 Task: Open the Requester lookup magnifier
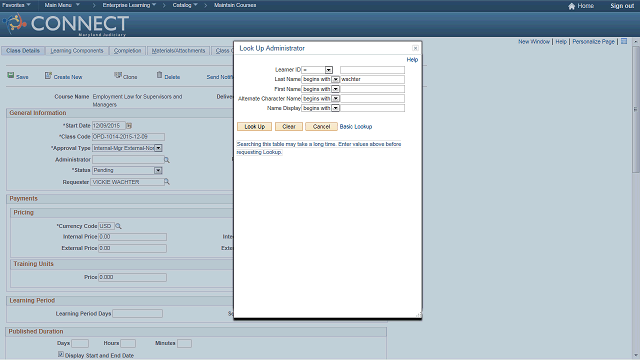click(x=167, y=182)
